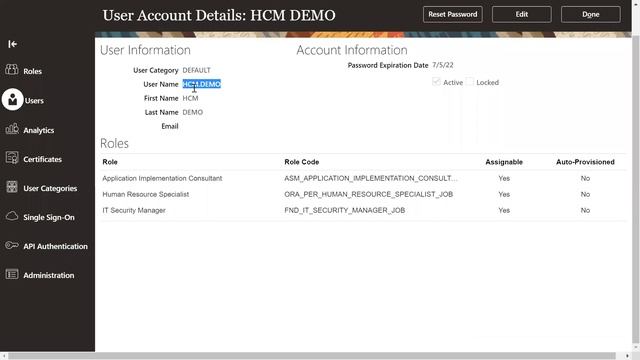
Task: Click the Edit button
Action: [x=522, y=14]
